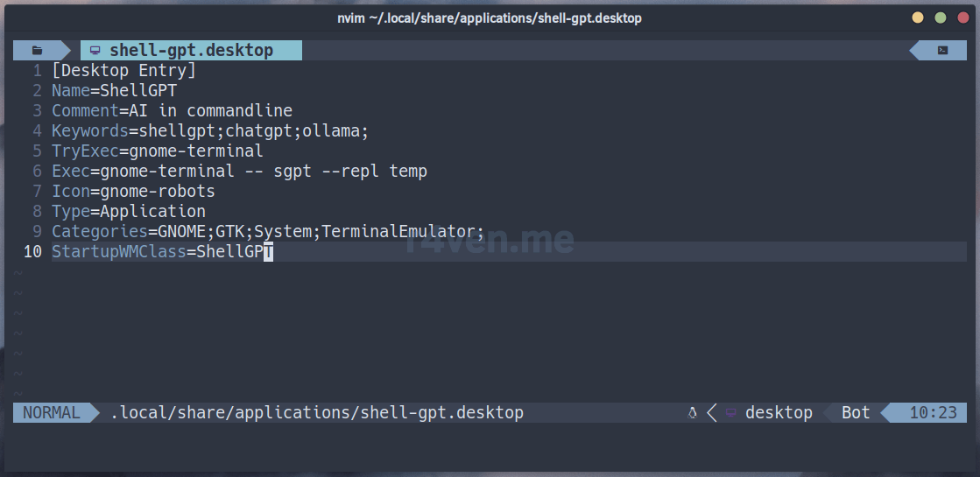Click the Linux penguin icon in the statusline
This screenshot has width=980, height=477.
[x=692, y=413]
